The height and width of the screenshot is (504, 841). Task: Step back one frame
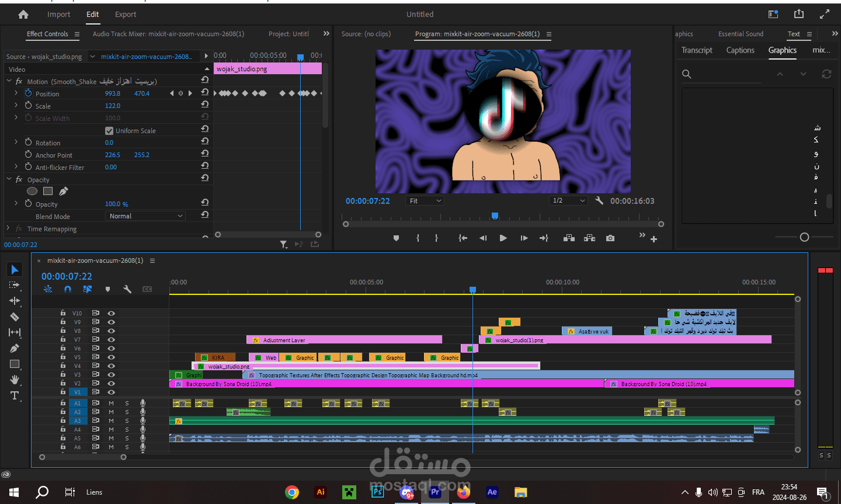click(x=483, y=238)
